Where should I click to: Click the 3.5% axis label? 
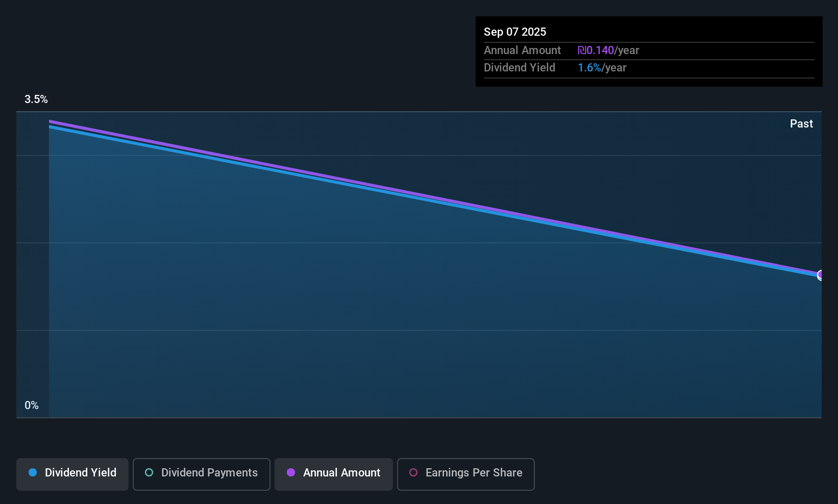coord(36,99)
